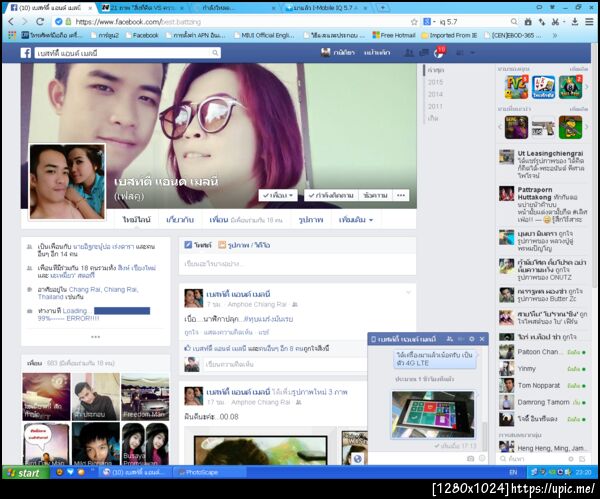Open the poker cards game icon

coord(543,87)
